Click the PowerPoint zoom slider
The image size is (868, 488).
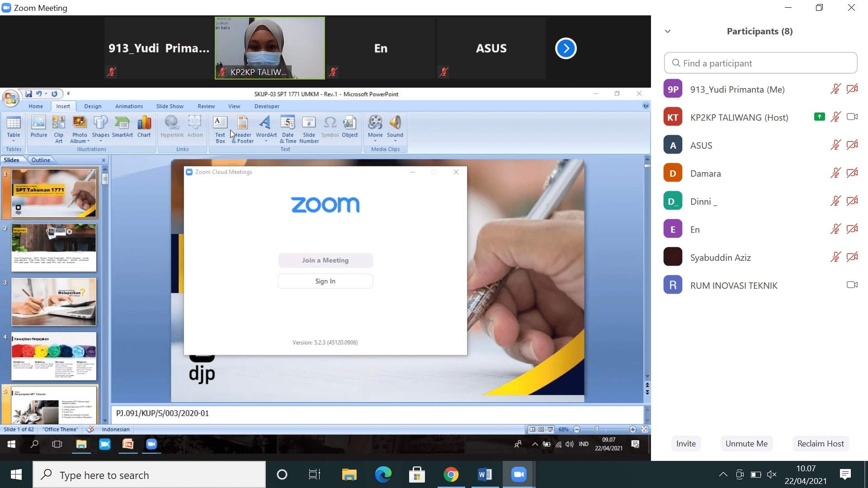tap(597, 429)
